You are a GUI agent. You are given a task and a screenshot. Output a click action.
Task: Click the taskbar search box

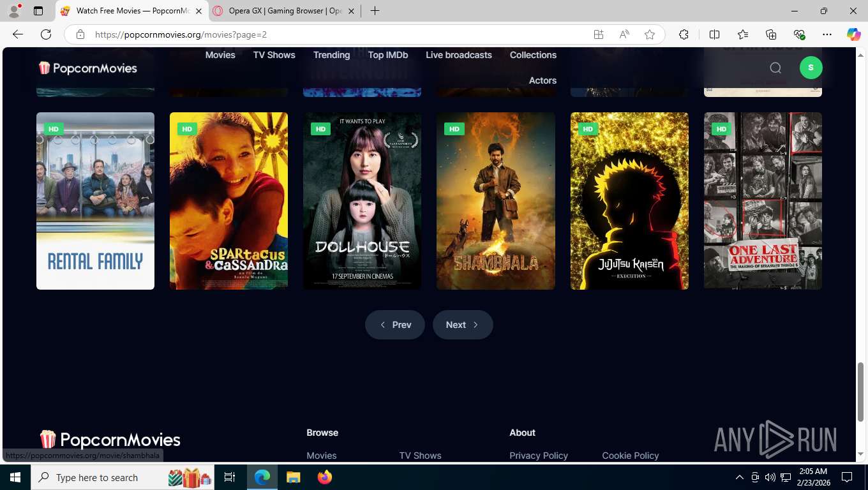point(123,477)
